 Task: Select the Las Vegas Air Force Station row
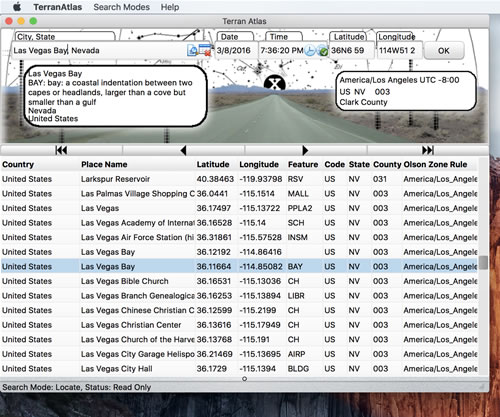tap(239, 237)
